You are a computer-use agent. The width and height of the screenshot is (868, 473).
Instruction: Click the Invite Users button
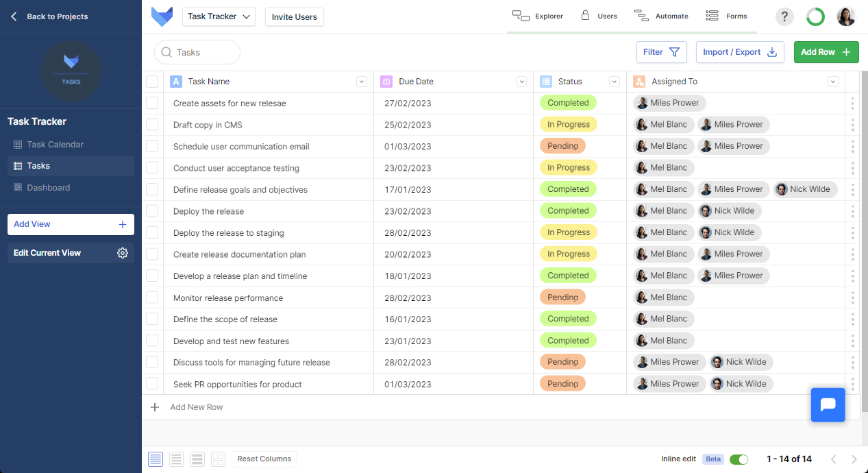click(295, 17)
